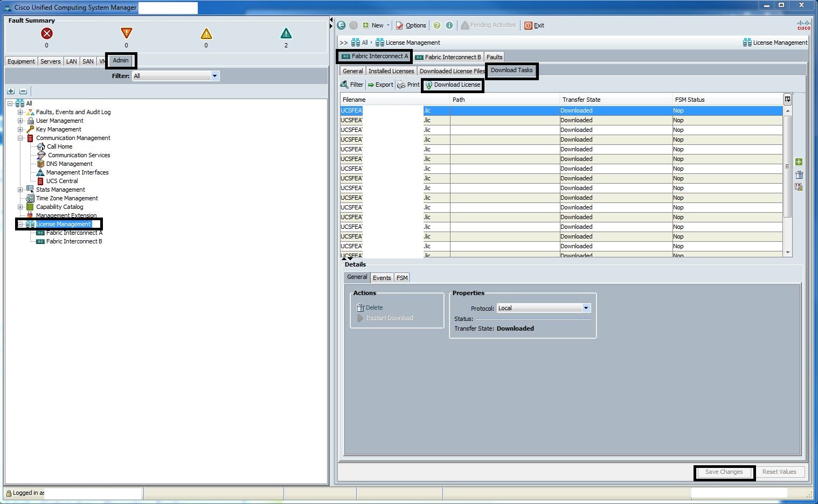The height and width of the screenshot is (504, 818).
Task: Collapse the All root node
Action: [10, 103]
